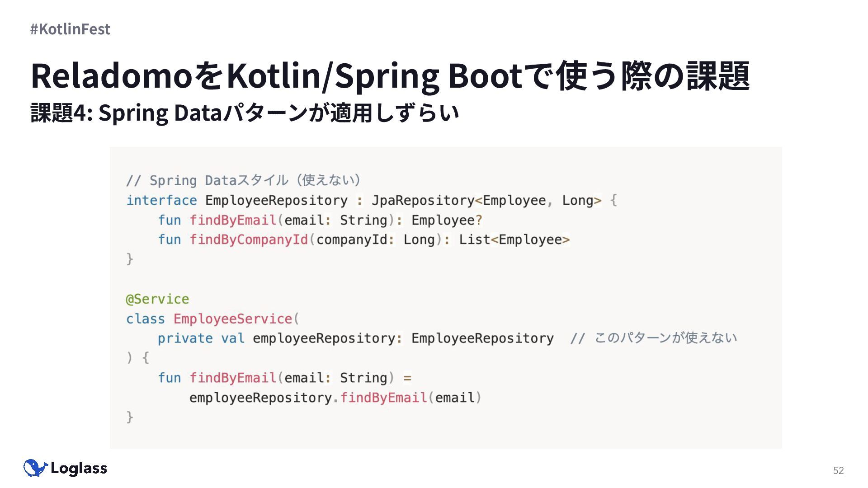Click employeeRepository.findByEmail call in last line
The height and width of the screenshot is (488, 868).
click(x=335, y=398)
